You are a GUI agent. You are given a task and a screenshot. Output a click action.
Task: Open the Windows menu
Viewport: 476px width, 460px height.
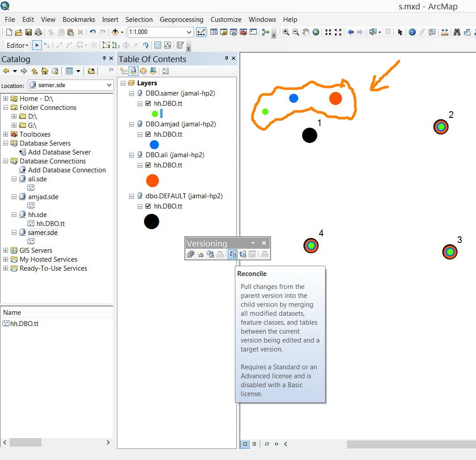click(262, 20)
